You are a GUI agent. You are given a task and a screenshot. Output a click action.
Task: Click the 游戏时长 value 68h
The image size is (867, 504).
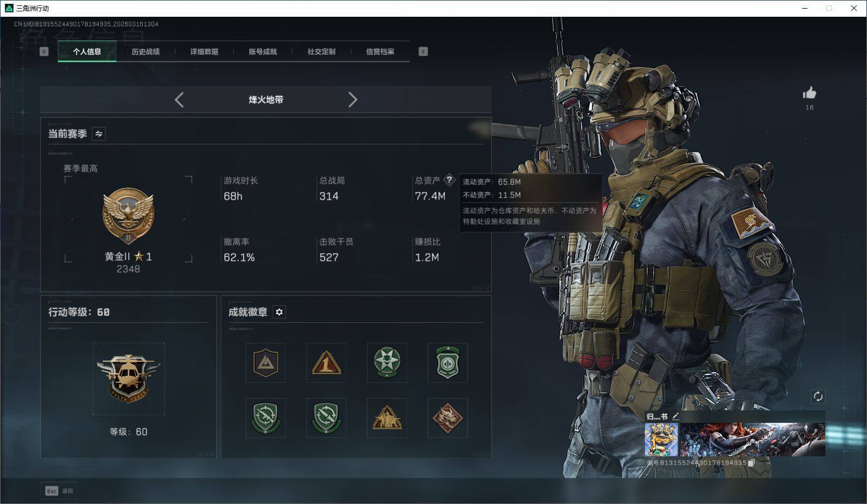pos(233,196)
